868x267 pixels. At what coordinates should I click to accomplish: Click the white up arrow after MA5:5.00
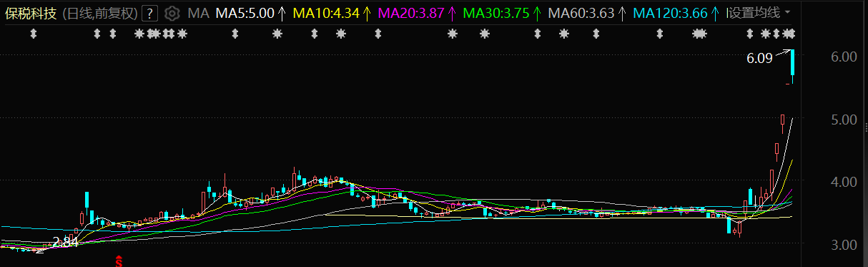pos(281,13)
